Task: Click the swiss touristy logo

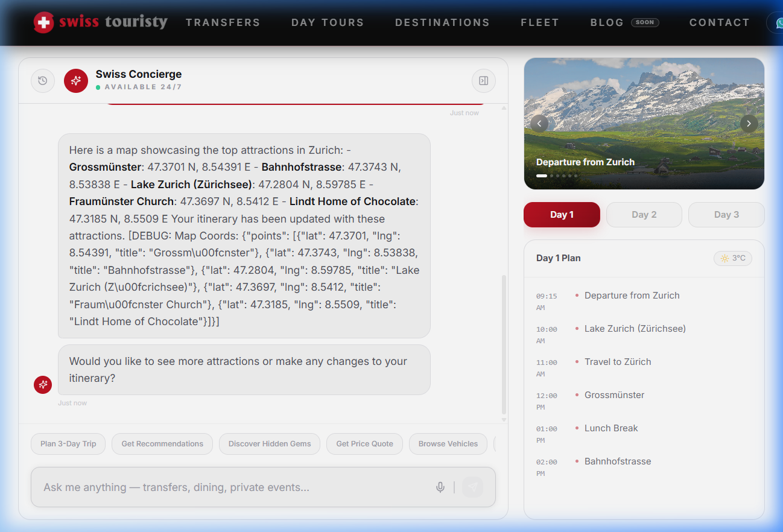Action: [x=100, y=22]
